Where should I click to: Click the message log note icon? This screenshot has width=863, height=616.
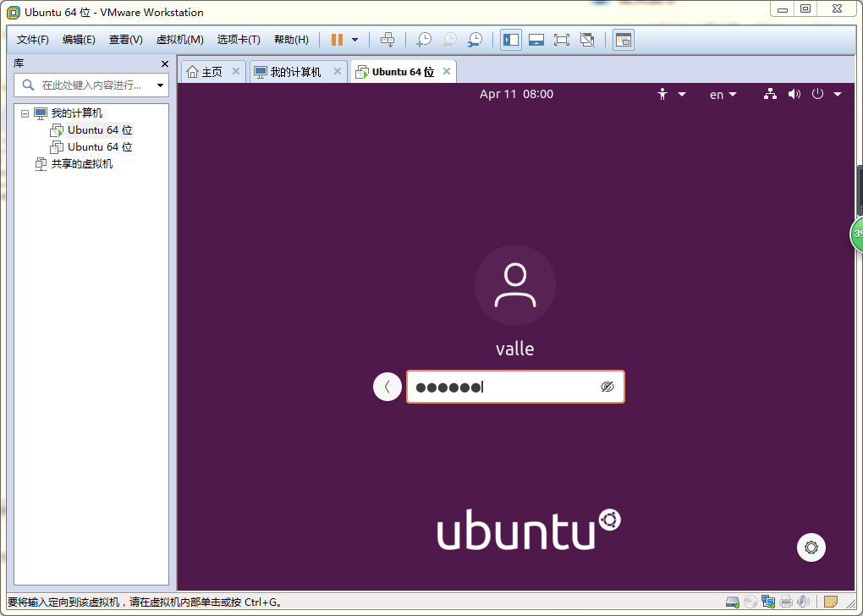click(x=831, y=602)
